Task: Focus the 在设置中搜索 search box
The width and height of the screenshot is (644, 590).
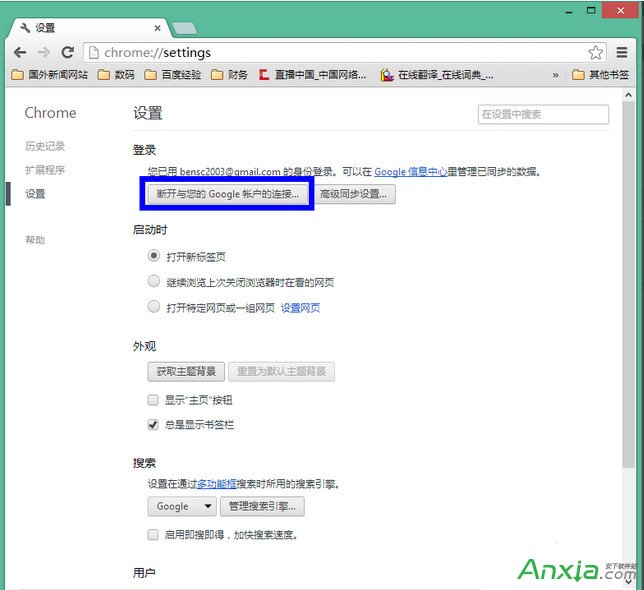Action: point(543,114)
